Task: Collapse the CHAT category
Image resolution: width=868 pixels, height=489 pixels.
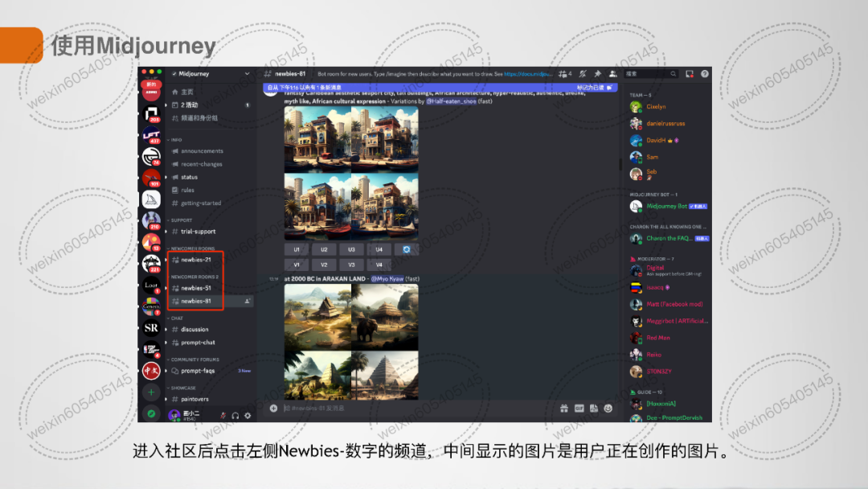Action: (176, 318)
